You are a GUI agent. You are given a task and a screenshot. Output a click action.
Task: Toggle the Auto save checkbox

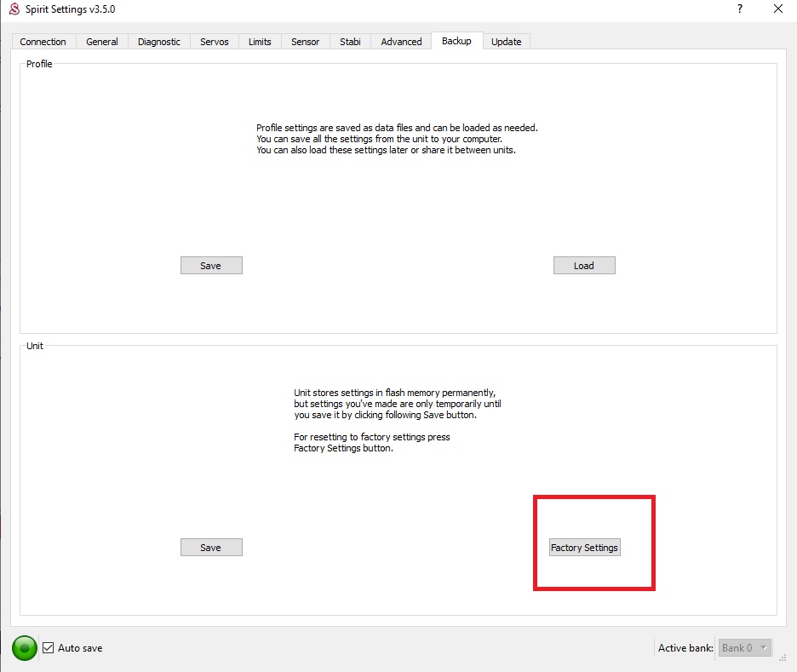click(x=49, y=648)
